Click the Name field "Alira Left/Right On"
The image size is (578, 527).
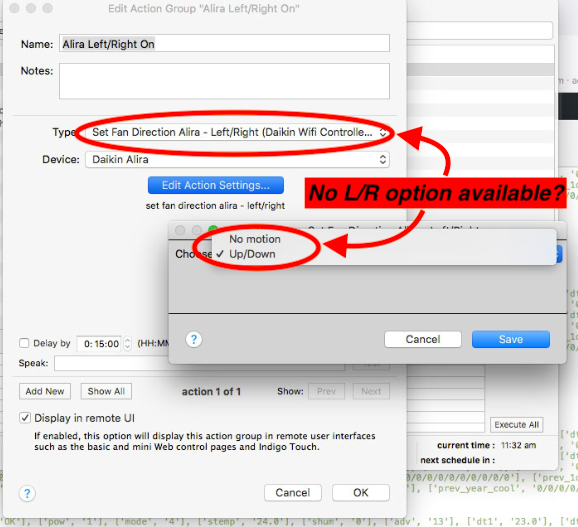[224, 43]
